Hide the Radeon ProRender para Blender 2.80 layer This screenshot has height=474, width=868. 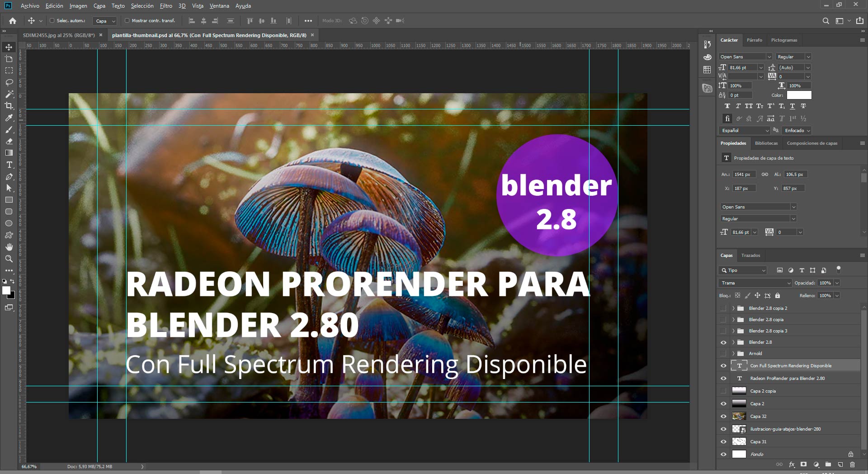click(723, 379)
